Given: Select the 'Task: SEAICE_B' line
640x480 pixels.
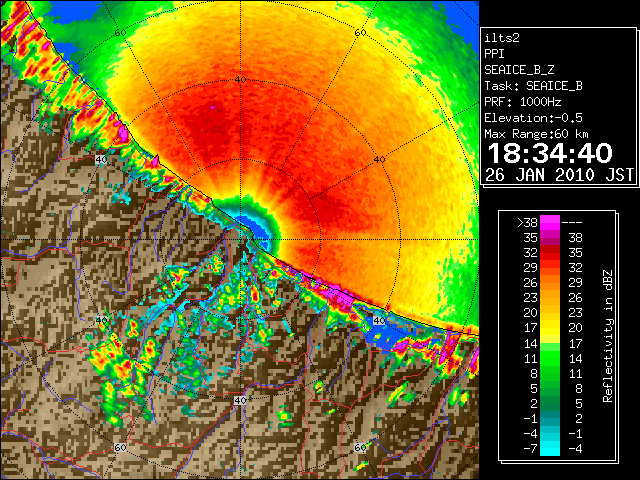Looking at the screenshot, I should click(533, 86).
